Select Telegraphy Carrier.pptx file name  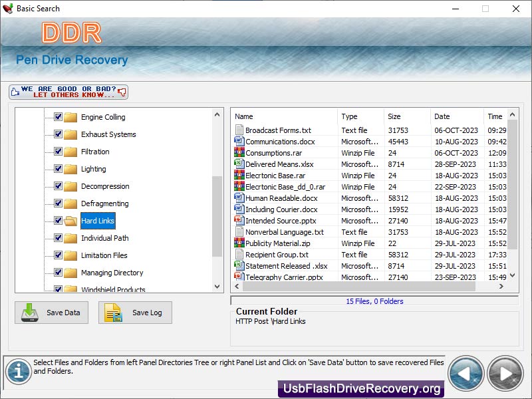pyautogui.click(x=284, y=277)
